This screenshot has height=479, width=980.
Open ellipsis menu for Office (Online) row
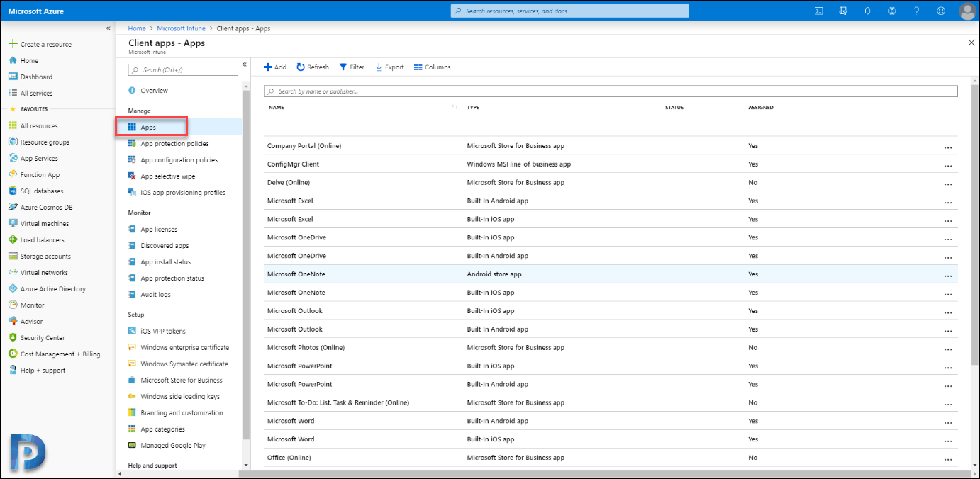point(948,458)
